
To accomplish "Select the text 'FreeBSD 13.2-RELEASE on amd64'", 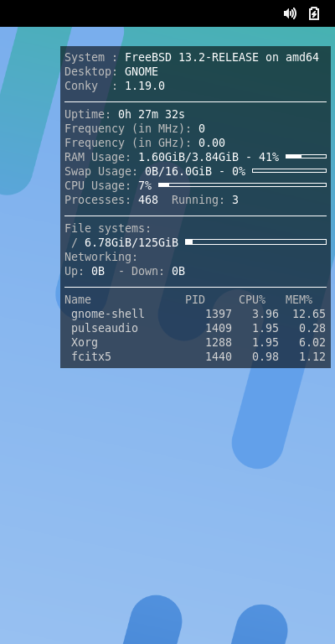I will (x=222, y=58).
